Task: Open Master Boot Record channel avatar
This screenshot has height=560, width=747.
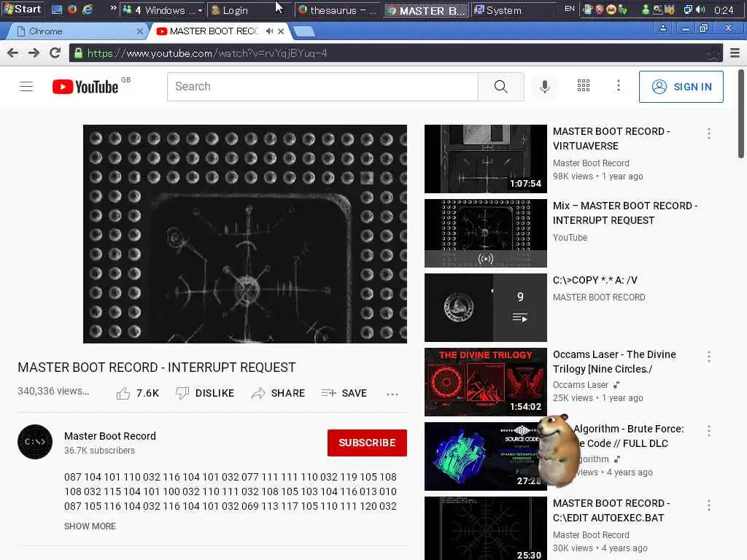Action: (x=35, y=442)
